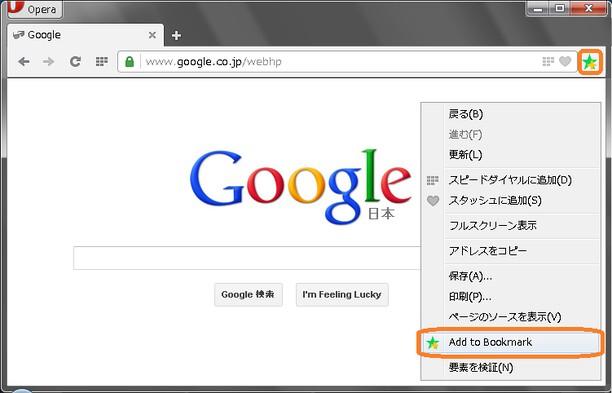The image size is (612, 393).
Task: Go back with the back arrow
Action: tap(24, 61)
